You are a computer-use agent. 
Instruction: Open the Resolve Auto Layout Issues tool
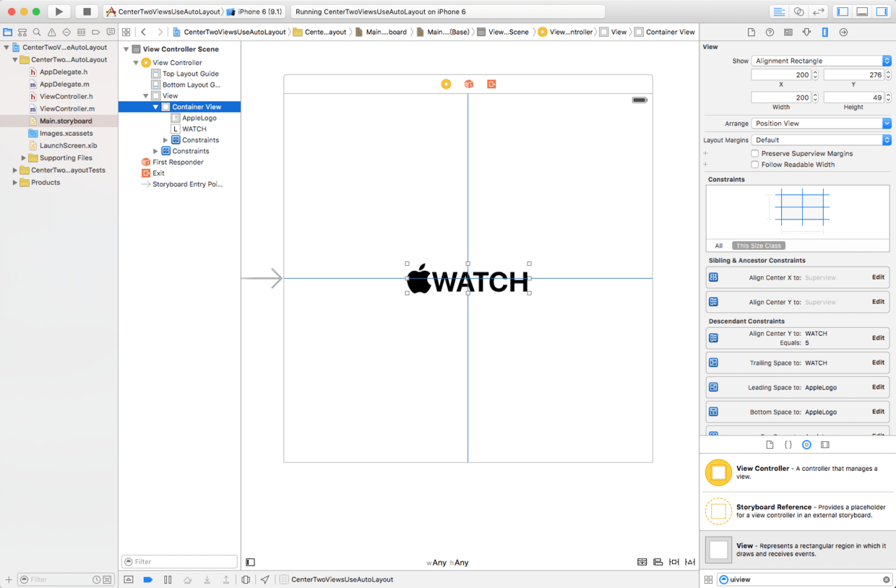(x=691, y=562)
